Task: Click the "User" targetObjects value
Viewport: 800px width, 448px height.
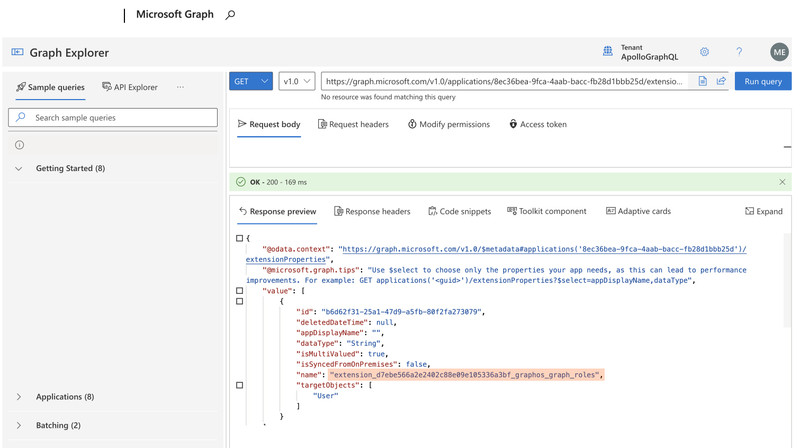Action: (326, 395)
